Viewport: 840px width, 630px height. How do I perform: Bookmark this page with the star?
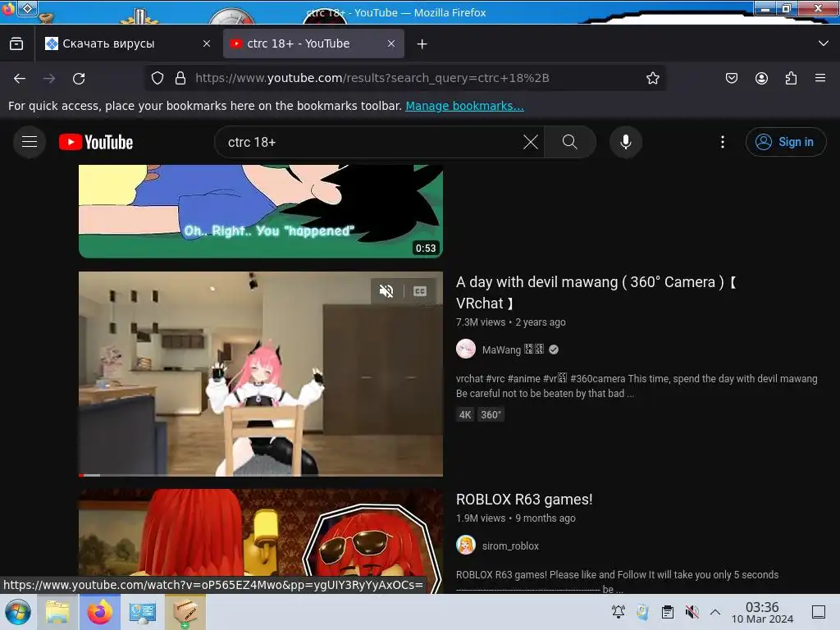point(652,78)
